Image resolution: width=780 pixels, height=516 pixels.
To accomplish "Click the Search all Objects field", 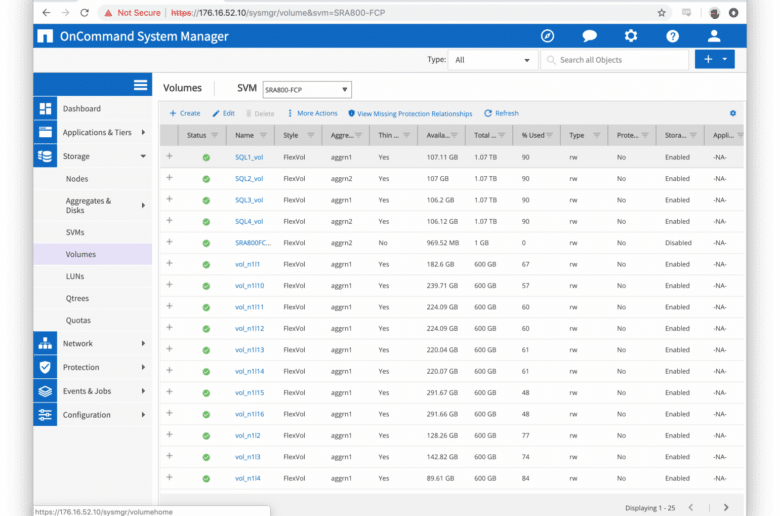I will [x=615, y=60].
